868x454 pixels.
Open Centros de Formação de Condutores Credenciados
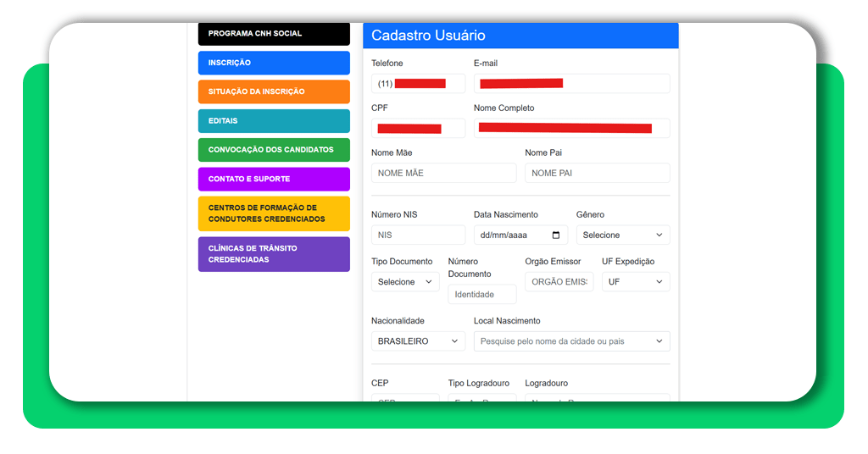point(274,213)
